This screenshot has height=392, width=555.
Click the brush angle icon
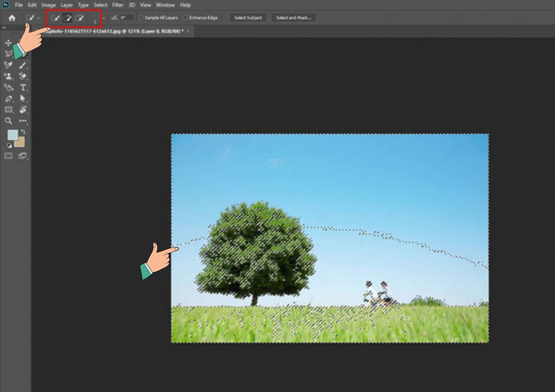(x=114, y=18)
